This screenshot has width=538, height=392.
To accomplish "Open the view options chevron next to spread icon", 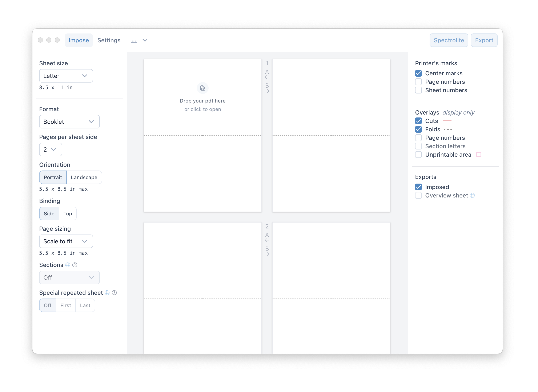I will point(145,40).
